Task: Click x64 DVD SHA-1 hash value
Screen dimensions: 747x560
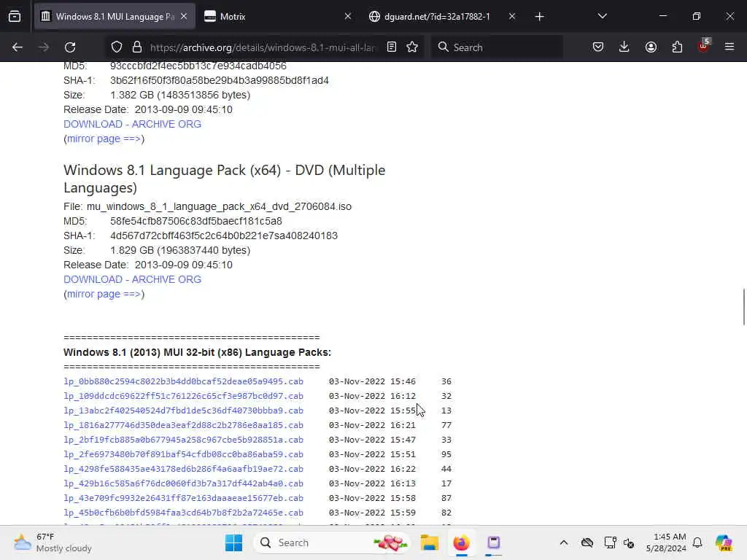Action: (x=224, y=236)
